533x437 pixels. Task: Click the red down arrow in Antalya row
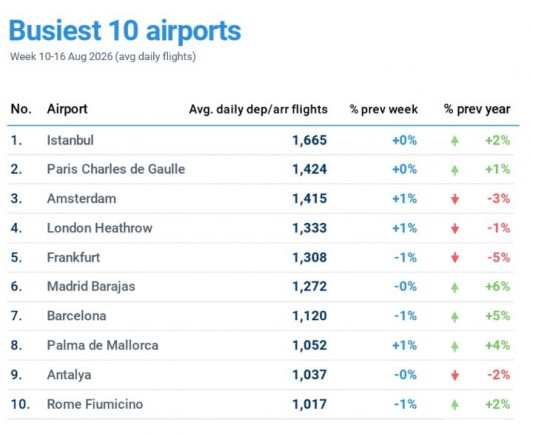point(454,375)
